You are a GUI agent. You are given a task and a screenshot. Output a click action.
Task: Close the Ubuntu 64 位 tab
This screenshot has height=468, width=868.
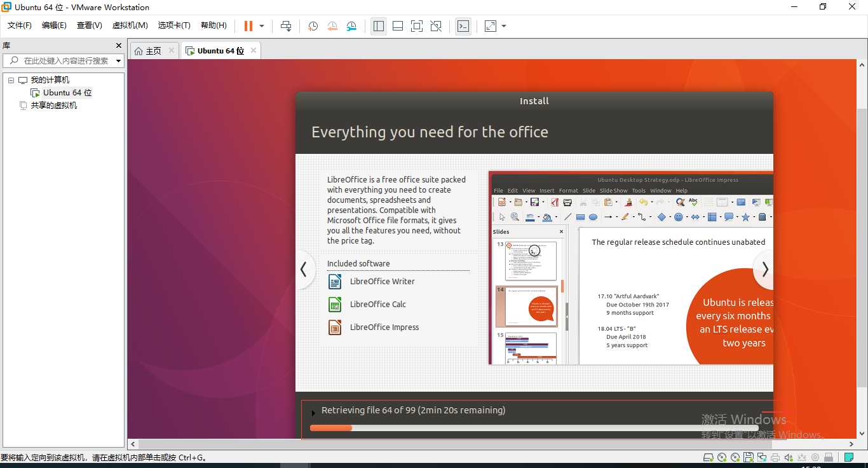click(254, 50)
